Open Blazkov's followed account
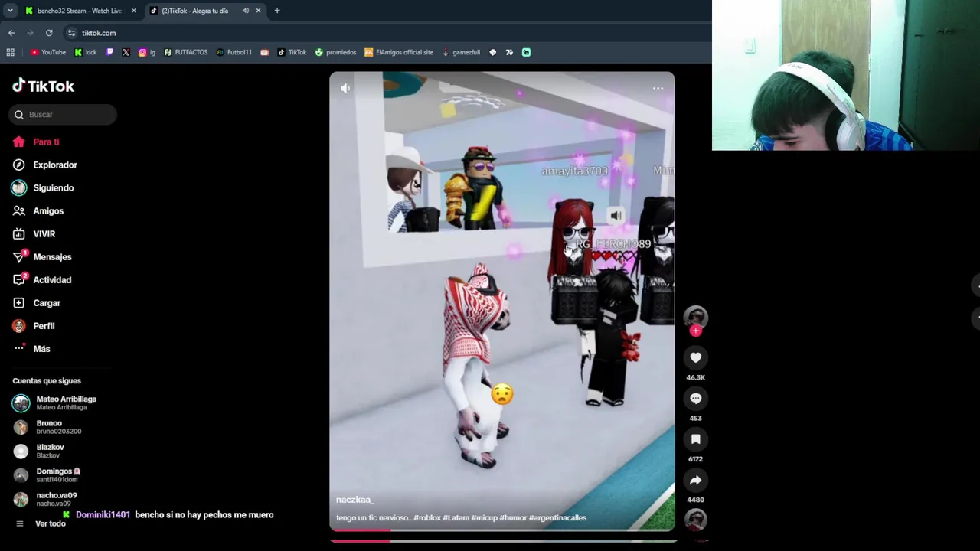The image size is (980, 551). tap(38, 451)
